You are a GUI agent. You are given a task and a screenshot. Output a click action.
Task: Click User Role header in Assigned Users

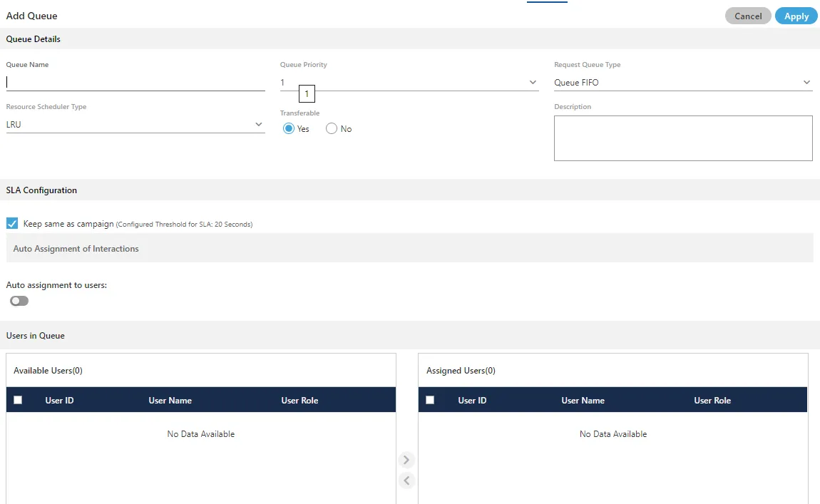coord(712,401)
